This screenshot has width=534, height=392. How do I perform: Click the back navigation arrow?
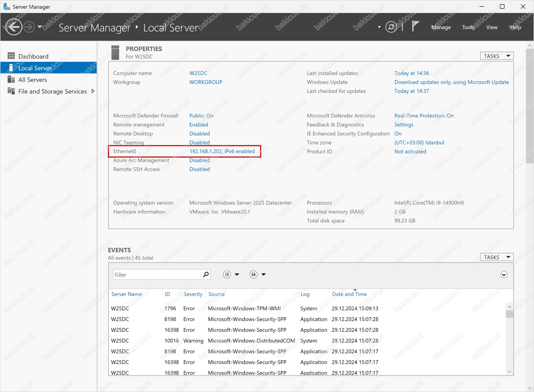[14, 27]
